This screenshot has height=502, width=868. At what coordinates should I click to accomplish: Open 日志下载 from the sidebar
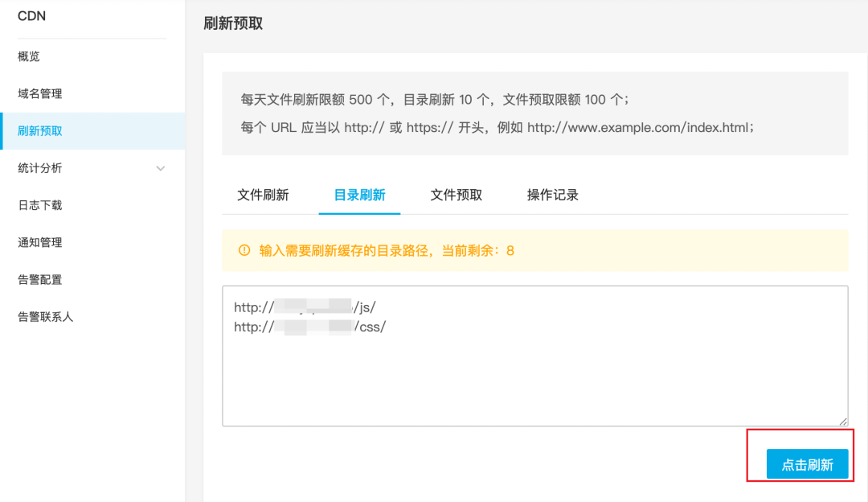(x=40, y=205)
